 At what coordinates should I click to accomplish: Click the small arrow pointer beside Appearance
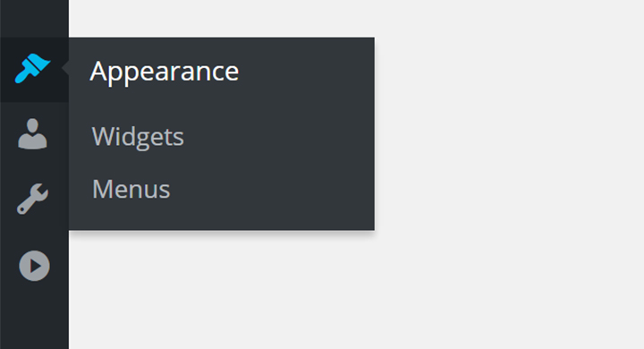pos(65,68)
